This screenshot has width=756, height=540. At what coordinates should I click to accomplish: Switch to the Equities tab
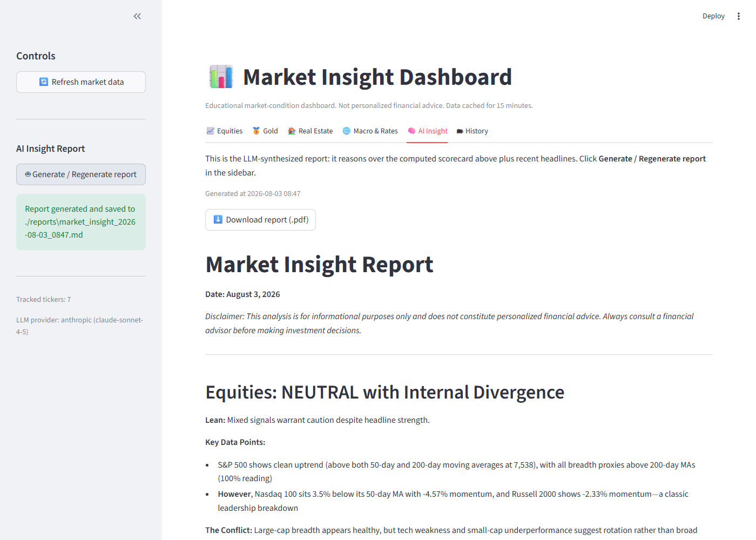tap(225, 131)
